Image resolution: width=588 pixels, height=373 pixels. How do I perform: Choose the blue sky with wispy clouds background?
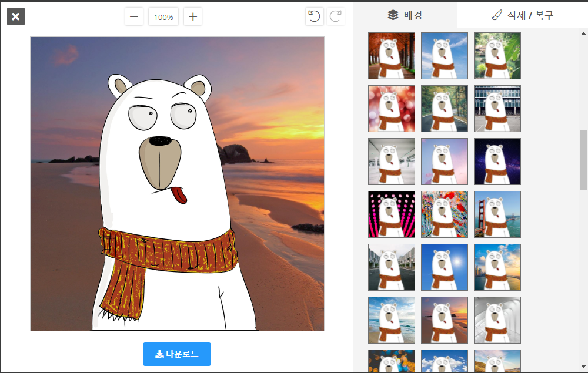coord(445,56)
